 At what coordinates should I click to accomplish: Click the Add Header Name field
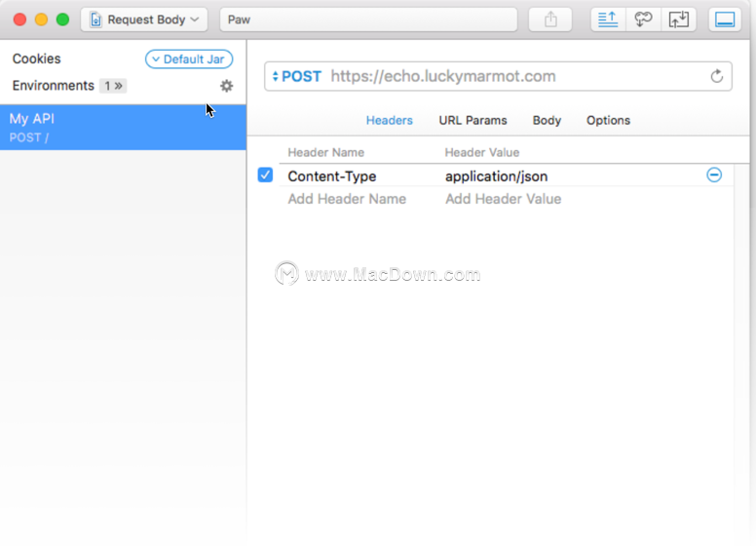tap(347, 199)
